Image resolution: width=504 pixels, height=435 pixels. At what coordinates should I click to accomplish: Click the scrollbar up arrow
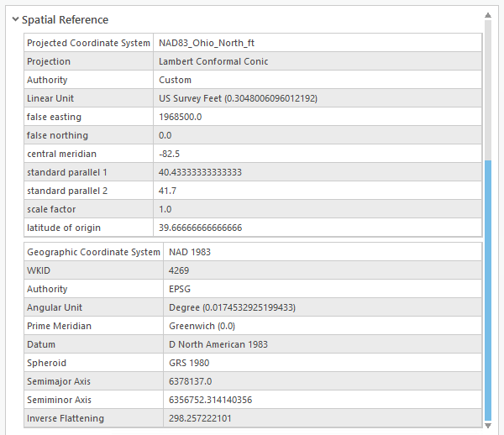click(488, 14)
